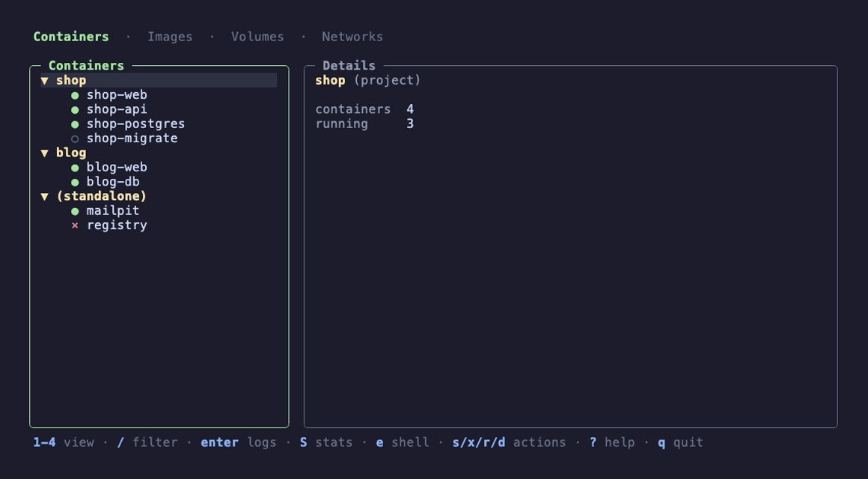Screen dimensions: 868x479
Task: Click the S stats footer hint
Action: (326, 442)
